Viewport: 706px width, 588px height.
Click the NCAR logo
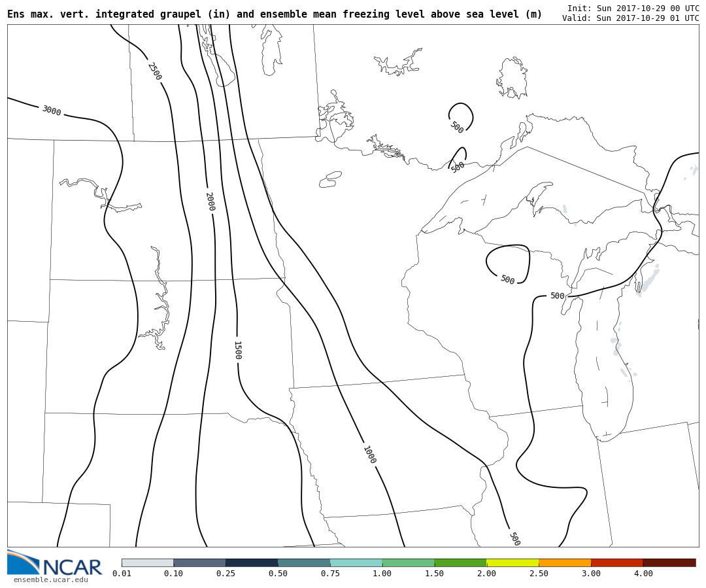pyautogui.click(x=55, y=562)
